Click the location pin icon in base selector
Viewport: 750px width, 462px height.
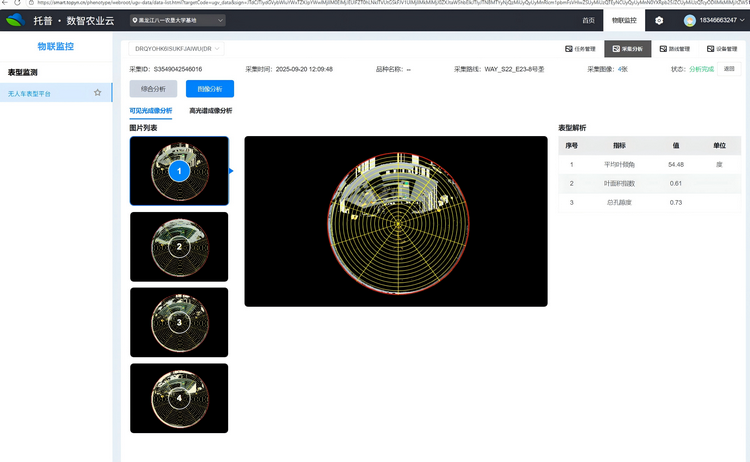pos(136,20)
